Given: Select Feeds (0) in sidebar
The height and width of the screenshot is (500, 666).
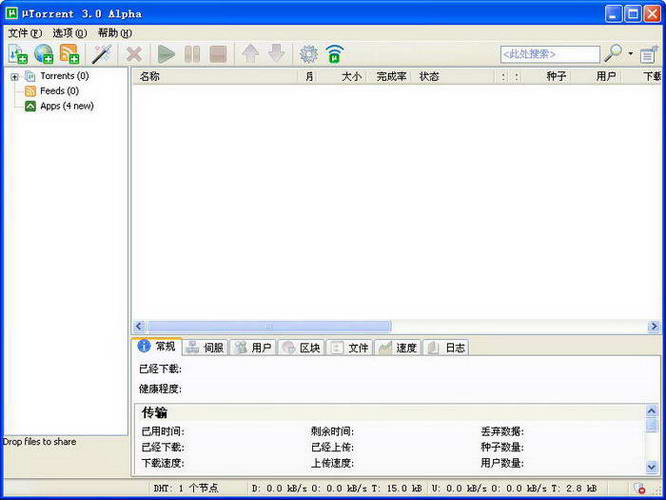Looking at the screenshot, I should coord(59,91).
